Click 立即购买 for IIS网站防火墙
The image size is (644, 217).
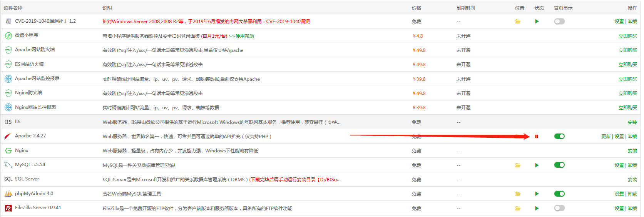[x=628, y=65]
